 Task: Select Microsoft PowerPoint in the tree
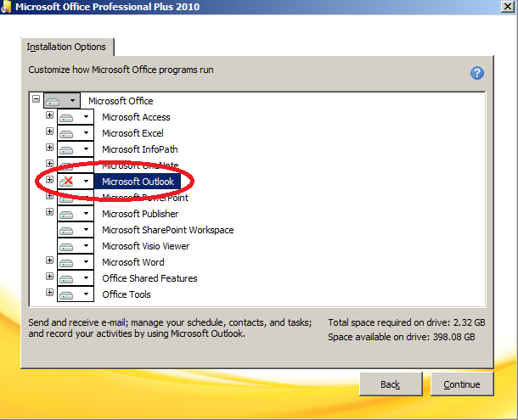pos(145,198)
